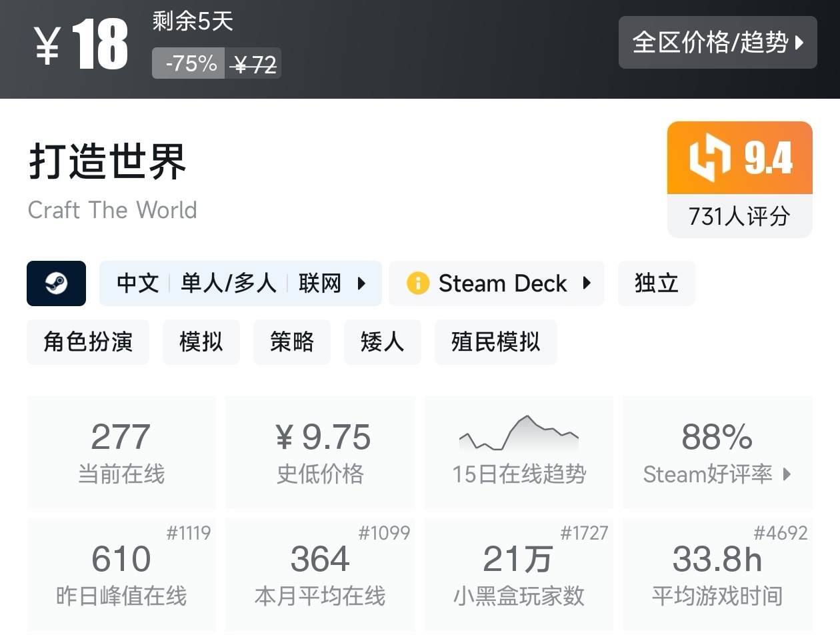Select the 矮人 tag
Viewport: 840px width, 639px height.
(383, 342)
